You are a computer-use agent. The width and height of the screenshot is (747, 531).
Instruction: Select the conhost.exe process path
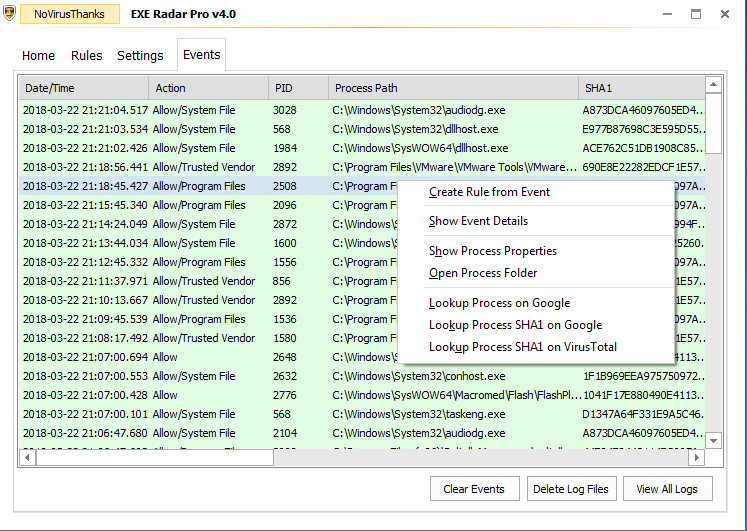[x=419, y=376]
